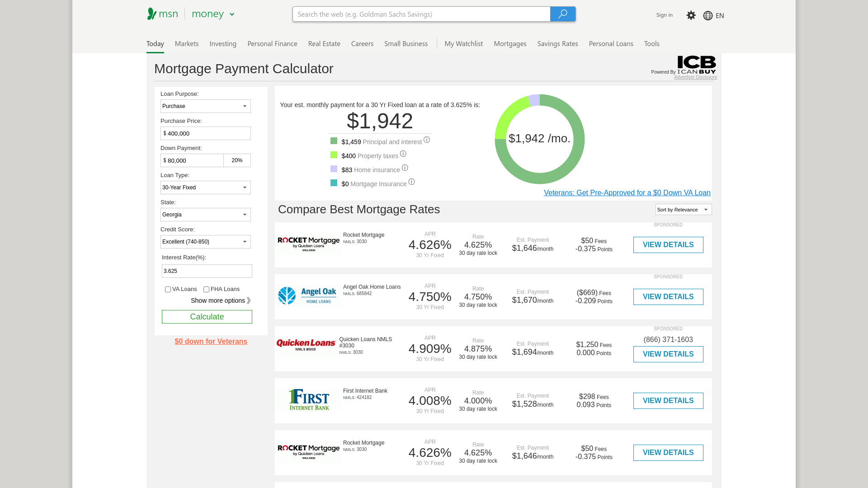Open the Real Estate tab
Viewport: 868px width, 488px height.
[324, 44]
